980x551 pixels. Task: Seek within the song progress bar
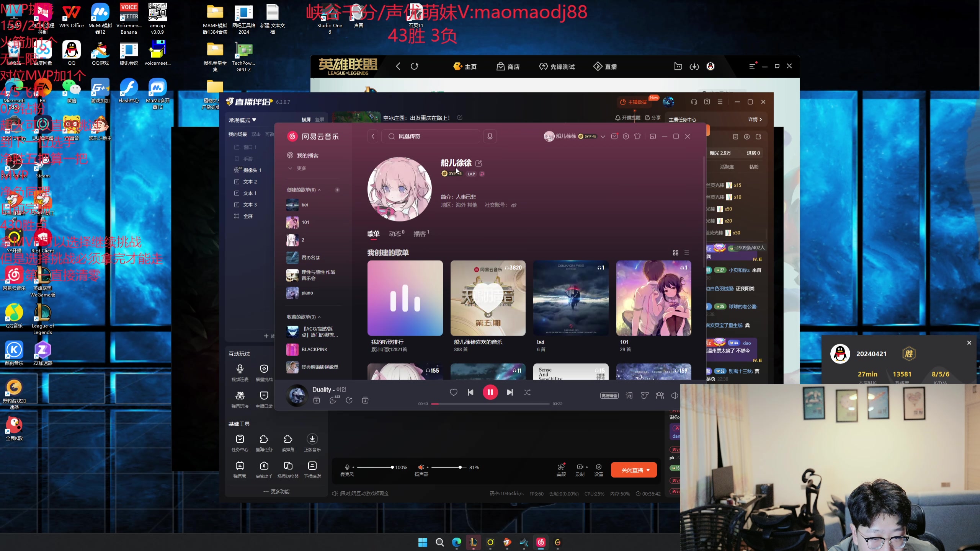pyautogui.click(x=490, y=404)
